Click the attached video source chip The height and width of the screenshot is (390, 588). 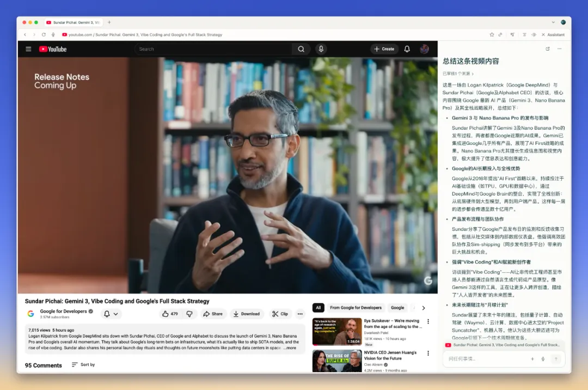(504, 345)
